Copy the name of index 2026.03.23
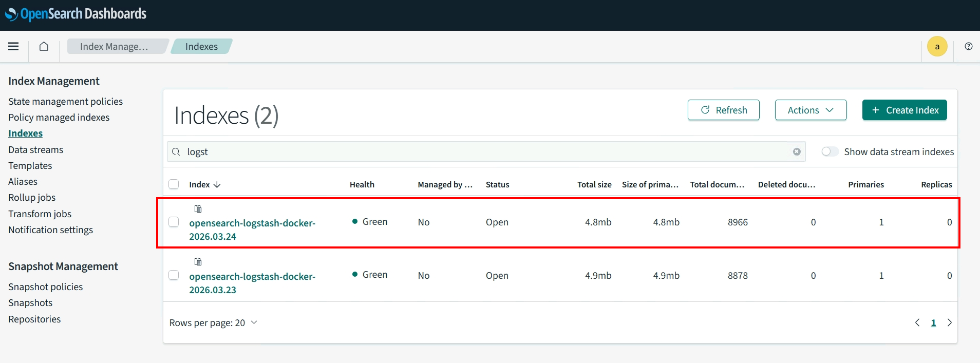This screenshot has height=363, width=980. point(198,261)
